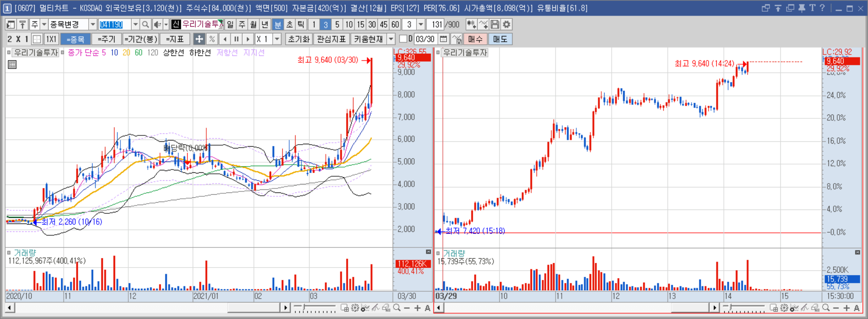The height and width of the screenshot is (319, 868).
Task: Save chart with the floppy disk icon
Action: coord(495,24)
